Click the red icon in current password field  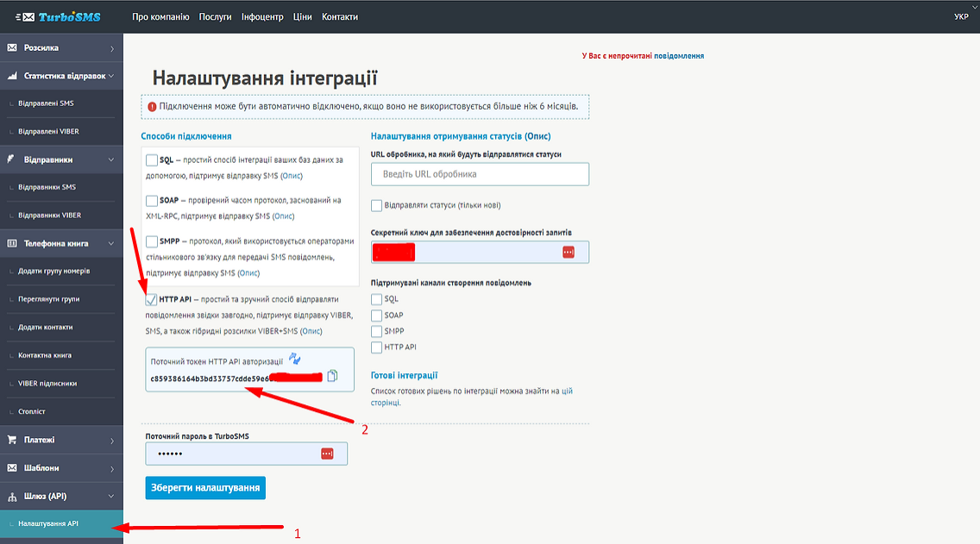click(x=327, y=453)
